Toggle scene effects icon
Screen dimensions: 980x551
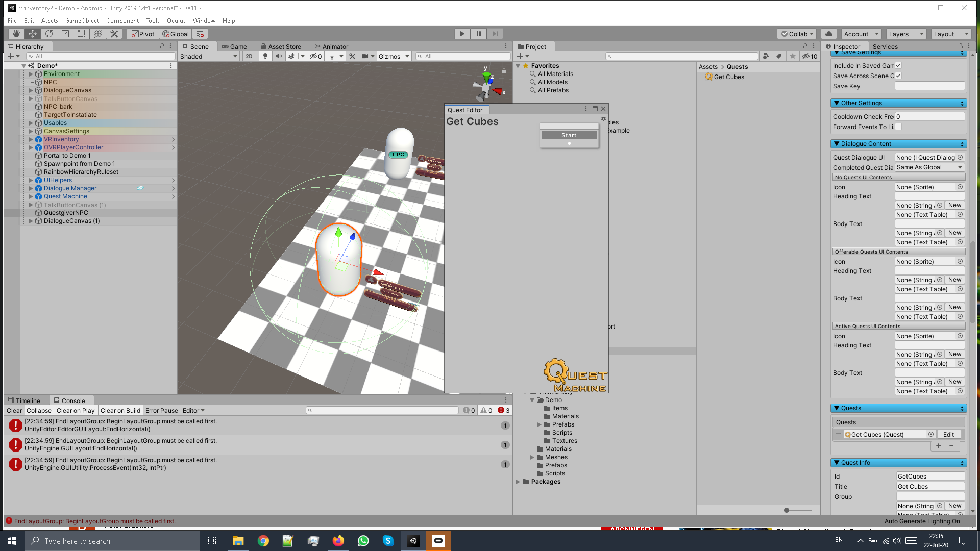click(x=291, y=56)
